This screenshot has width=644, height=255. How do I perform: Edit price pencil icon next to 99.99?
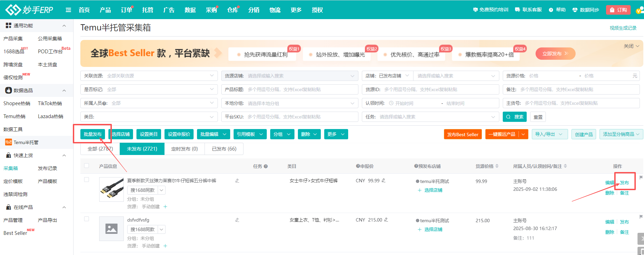tap(383, 181)
